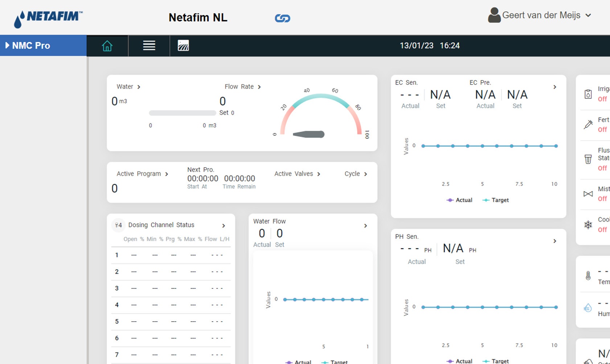Screen dimensions: 610x364
Task: Click the Cooling snowflake icon
Action: (x=588, y=224)
